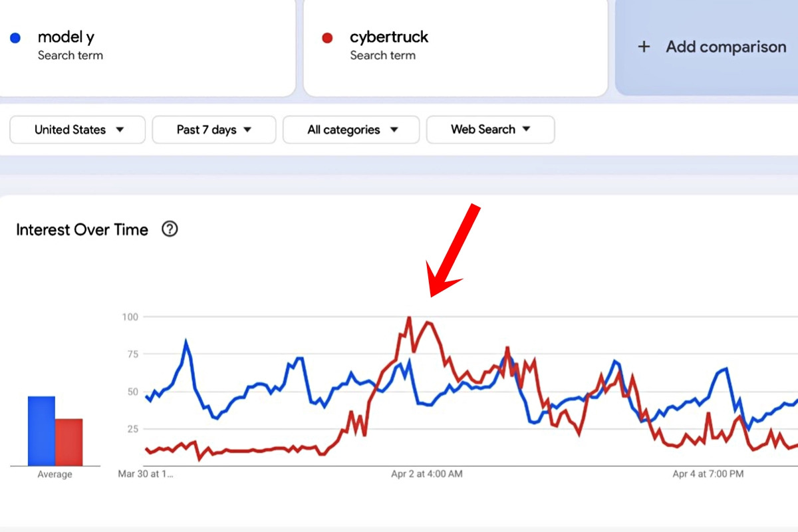Click the Apr 2 at 4:00 AM axis label

tap(427, 474)
